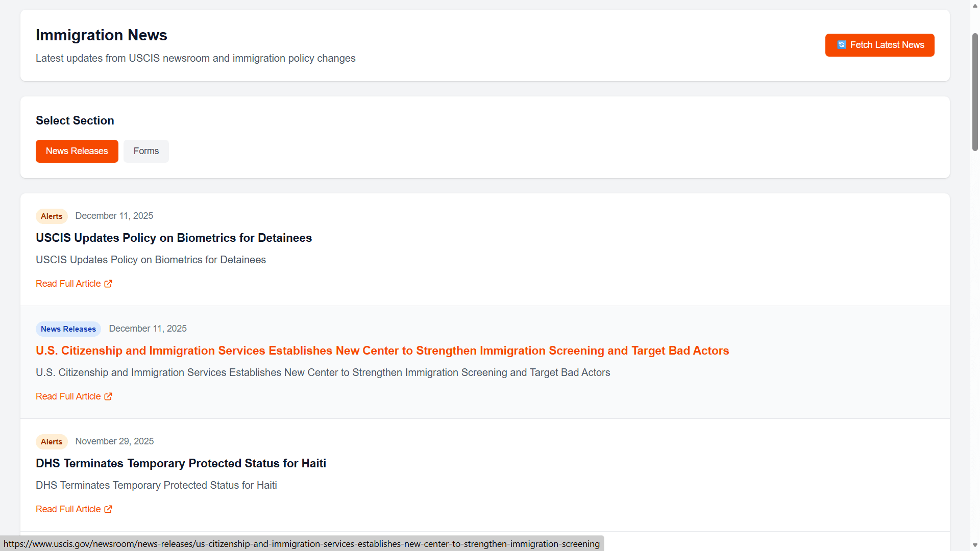Select the News Releases section tab

coord(77,151)
